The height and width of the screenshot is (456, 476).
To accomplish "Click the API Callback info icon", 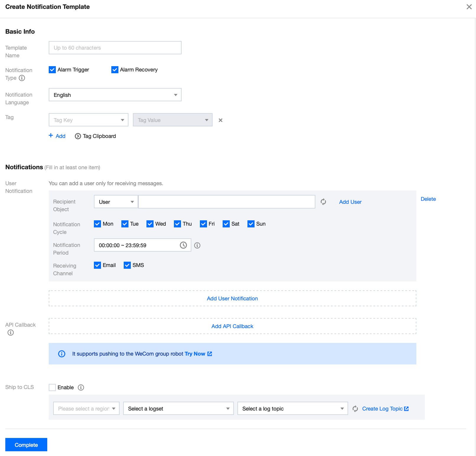I will (11, 333).
